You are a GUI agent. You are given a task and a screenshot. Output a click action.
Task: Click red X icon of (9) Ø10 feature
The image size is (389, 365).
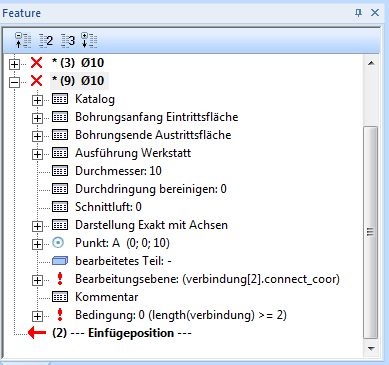(x=37, y=81)
